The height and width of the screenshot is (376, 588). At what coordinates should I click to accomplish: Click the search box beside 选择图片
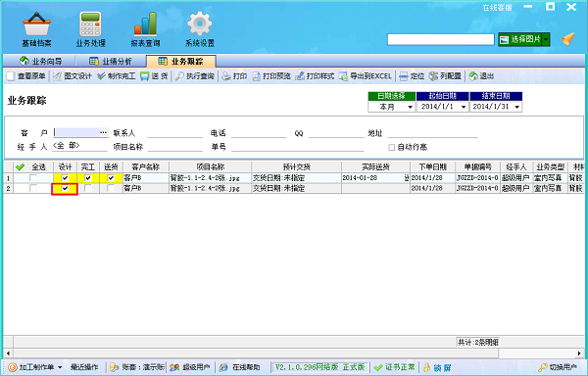[x=441, y=39]
